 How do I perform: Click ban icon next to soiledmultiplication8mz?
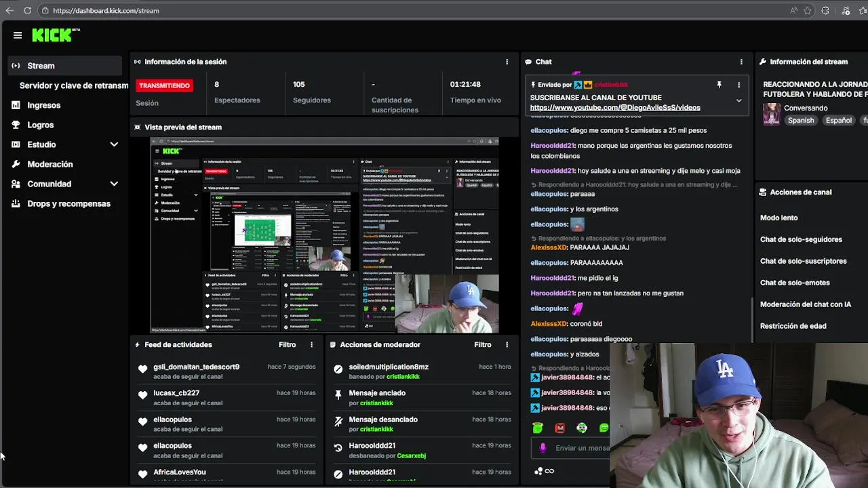338,369
